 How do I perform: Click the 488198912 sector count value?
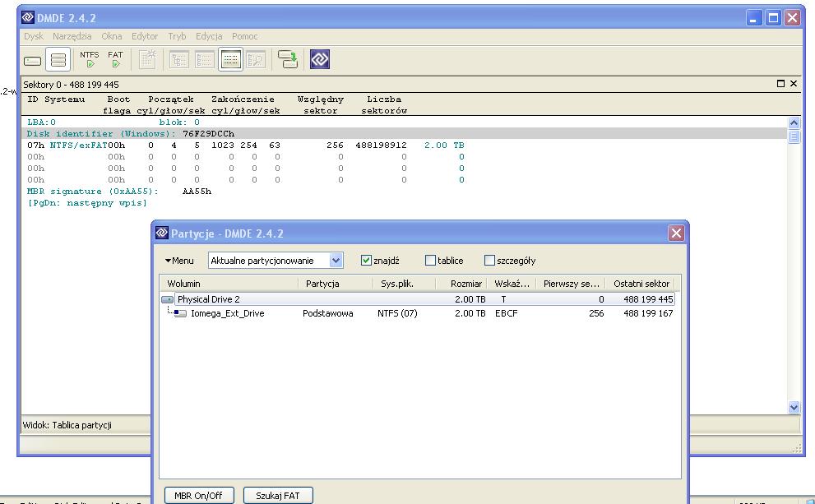click(x=381, y=145)
